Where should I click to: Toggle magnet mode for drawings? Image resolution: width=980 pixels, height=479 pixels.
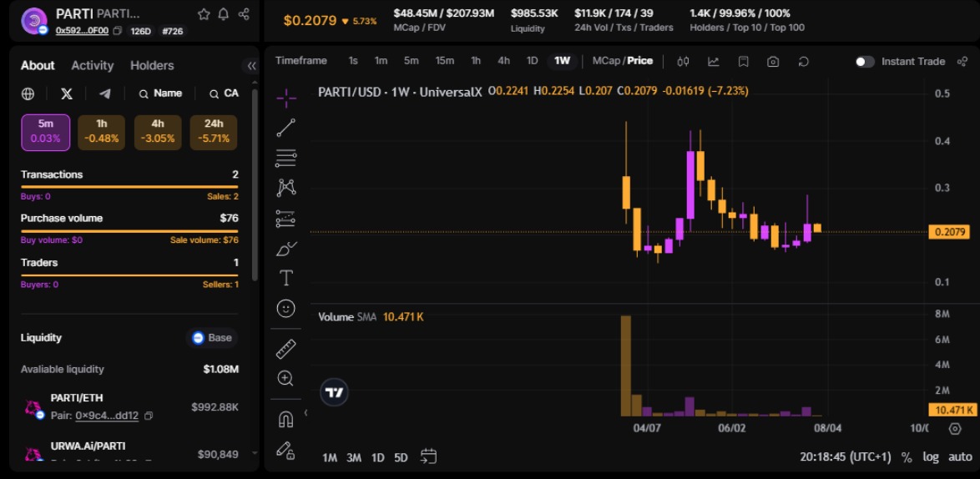(x=285, y=420)
